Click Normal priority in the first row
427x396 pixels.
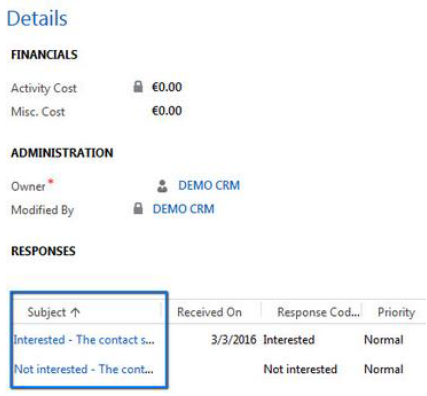click(x=384, y=340)
